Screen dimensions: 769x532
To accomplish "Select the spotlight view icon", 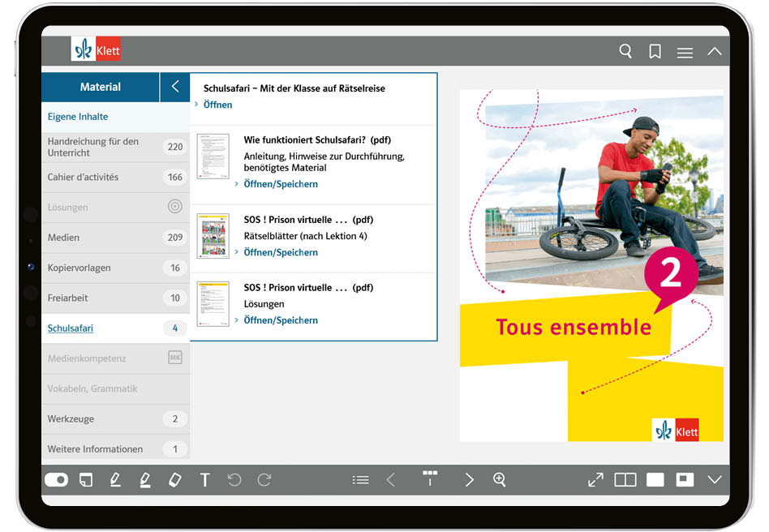I will [685, 479].
